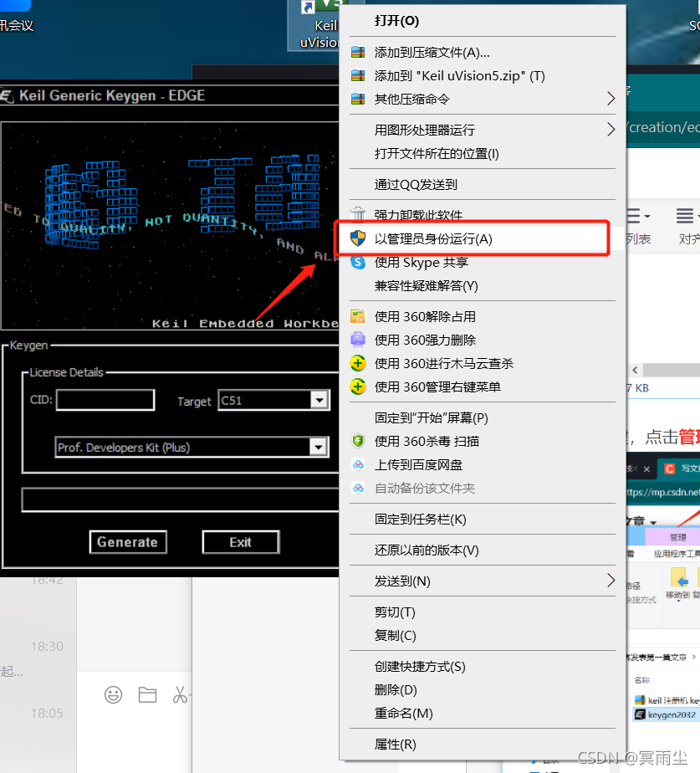The width and height of the screenshot is (700, 773).
Task: Click the folder icon in the chat toolbar
Action: coord(147,694)
